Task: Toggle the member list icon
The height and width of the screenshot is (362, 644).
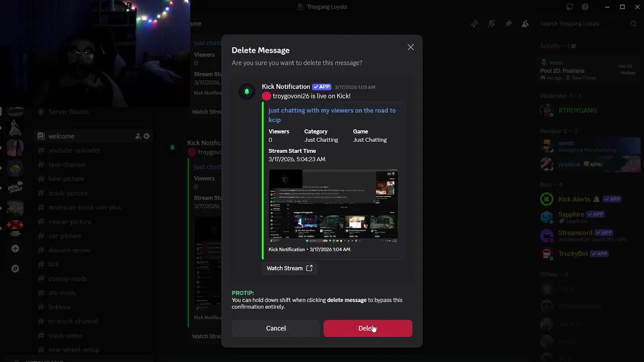Action: (x=525, y=24)
